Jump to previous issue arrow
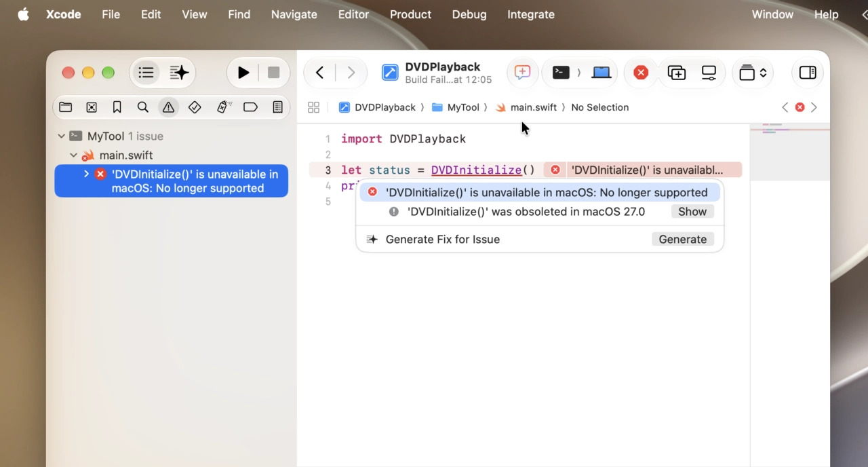 click(785, 107)
